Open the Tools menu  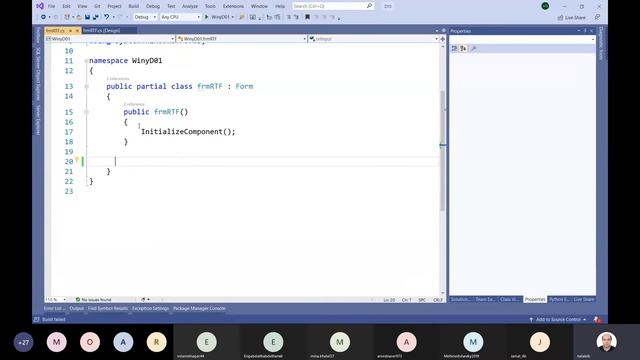[210, 6]
